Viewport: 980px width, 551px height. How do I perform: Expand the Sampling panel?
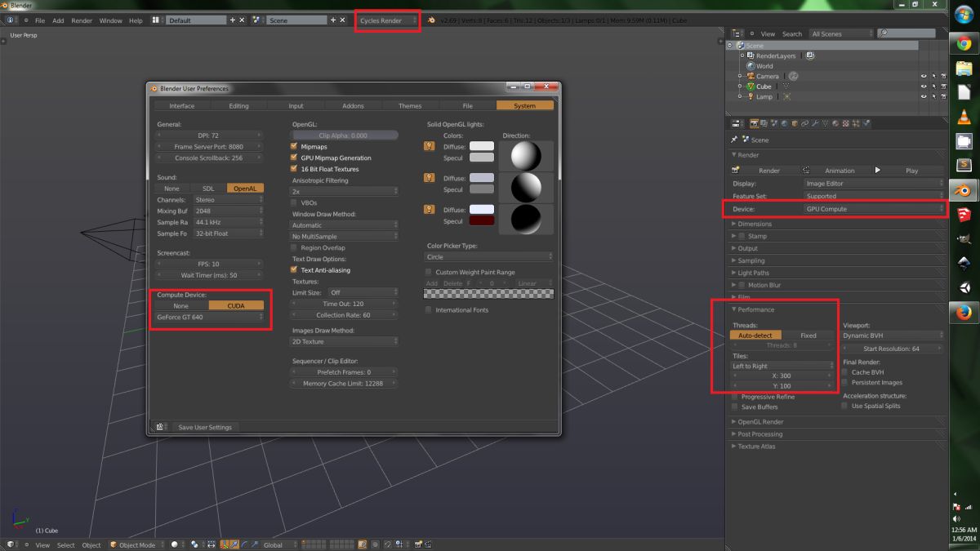[751, 260]
